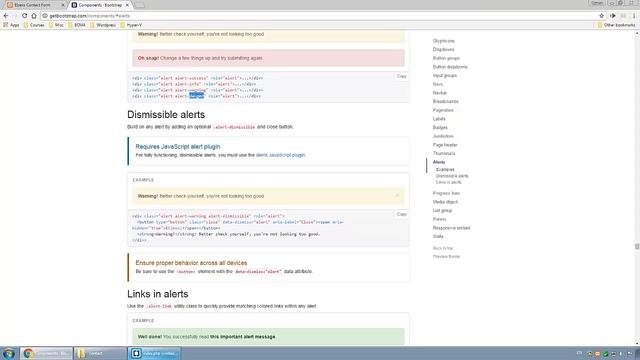Go to Button dropdowns in the sidebar
This screenshot has height=360, width=640.
450,67
